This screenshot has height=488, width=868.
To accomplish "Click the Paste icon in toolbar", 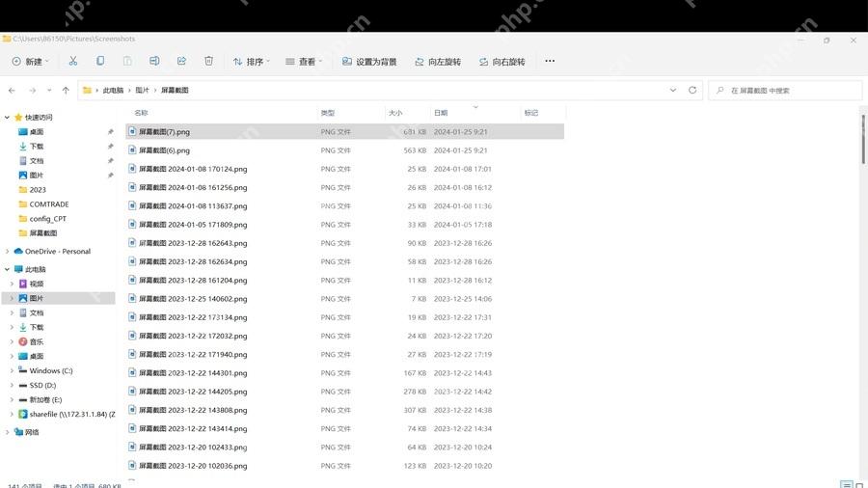I will pos(127,61).
